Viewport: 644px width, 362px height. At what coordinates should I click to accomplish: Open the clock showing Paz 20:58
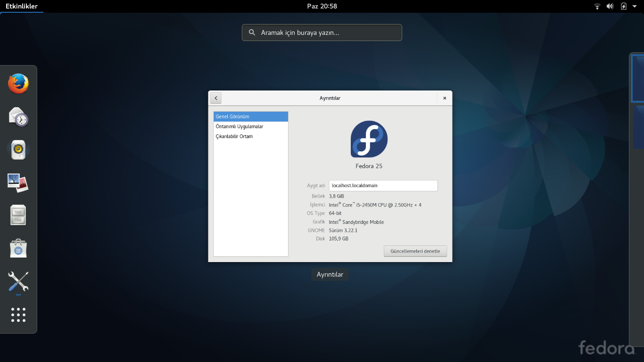322,6
